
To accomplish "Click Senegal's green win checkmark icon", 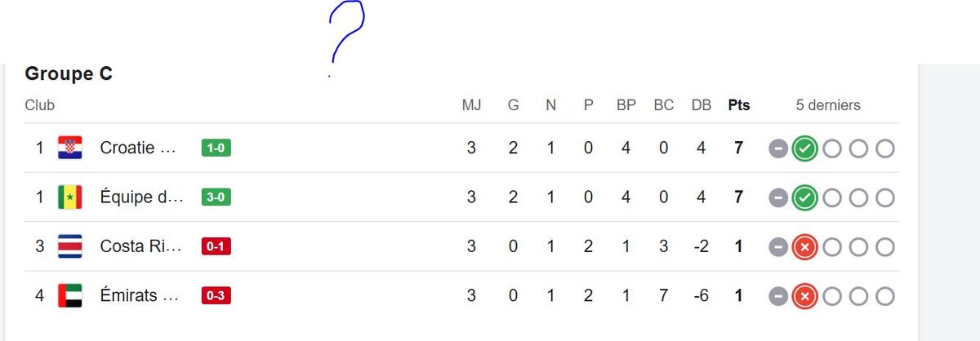I will tap(804, 198).
